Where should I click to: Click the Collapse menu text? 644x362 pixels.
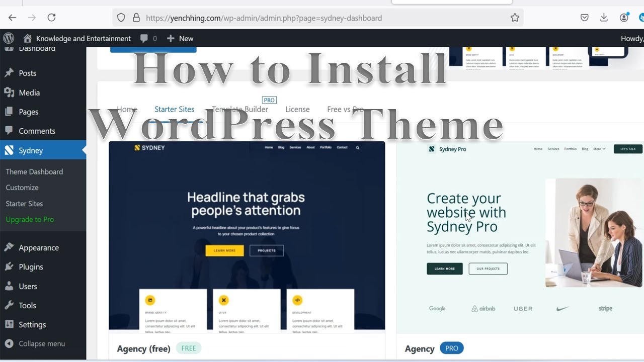(42, 343)
